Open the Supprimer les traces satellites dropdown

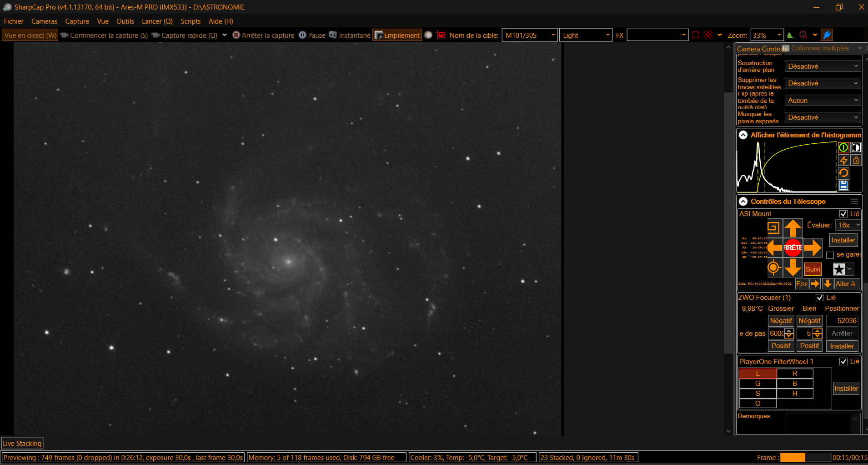click(823, 83)
